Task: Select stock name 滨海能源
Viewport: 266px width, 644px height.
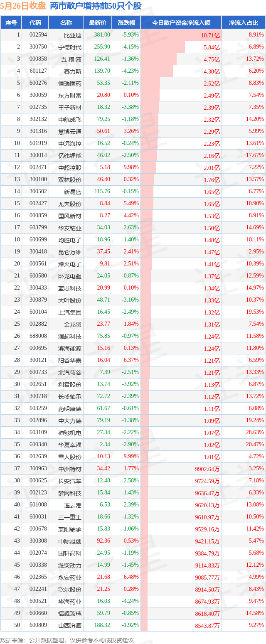Action: (x=70, y=349)
